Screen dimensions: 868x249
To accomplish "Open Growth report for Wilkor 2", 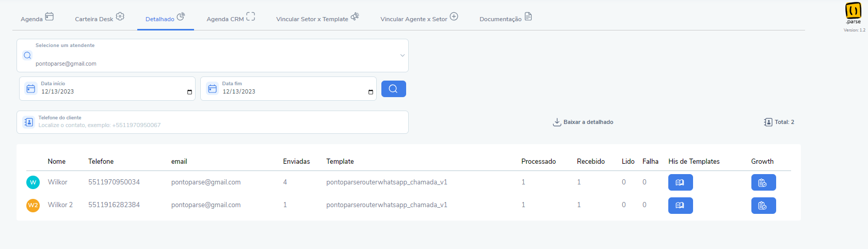I will tap(763, 206).
